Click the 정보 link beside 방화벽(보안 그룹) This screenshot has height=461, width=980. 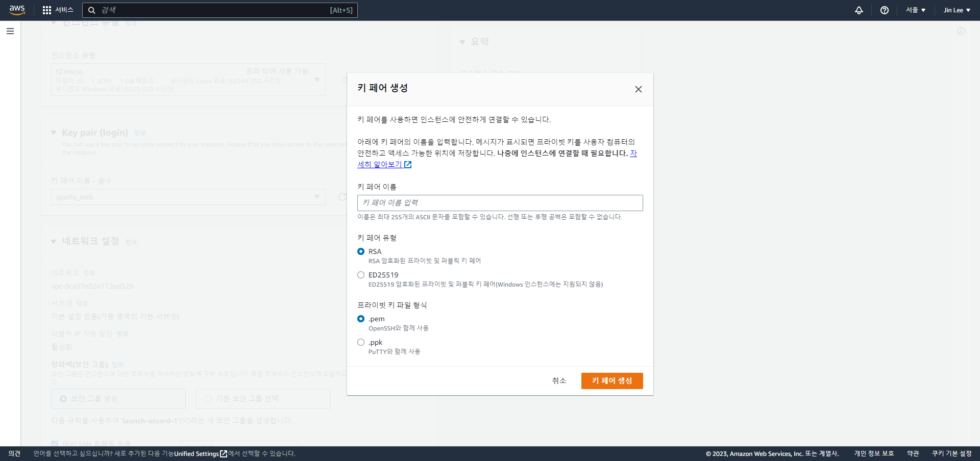pos(117,365)
